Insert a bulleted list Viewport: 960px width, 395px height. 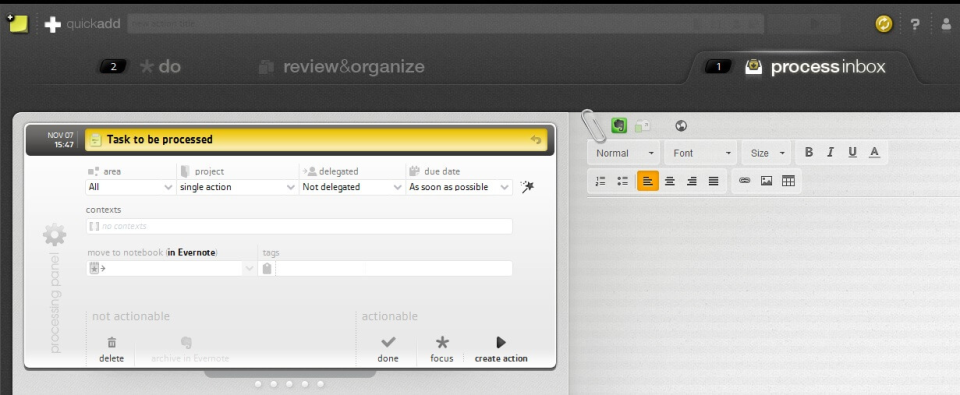[623, 181]
